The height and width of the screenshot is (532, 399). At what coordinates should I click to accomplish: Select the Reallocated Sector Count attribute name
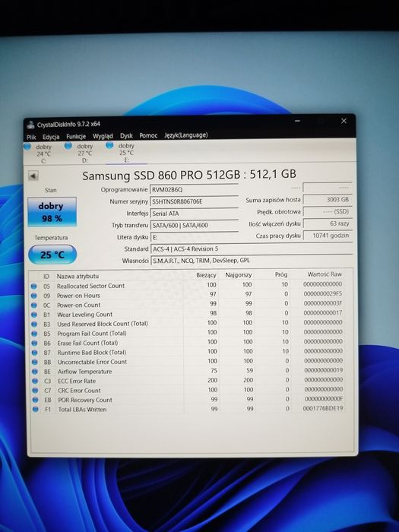point(90,286)
